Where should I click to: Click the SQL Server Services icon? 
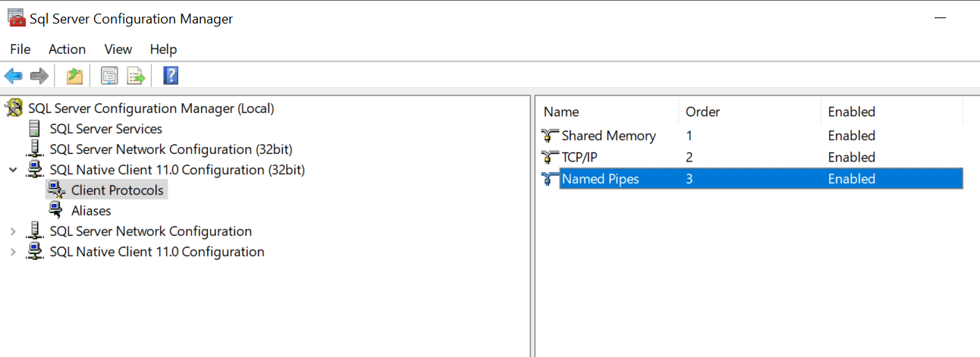pyautogui.click(x=35, y=129)
